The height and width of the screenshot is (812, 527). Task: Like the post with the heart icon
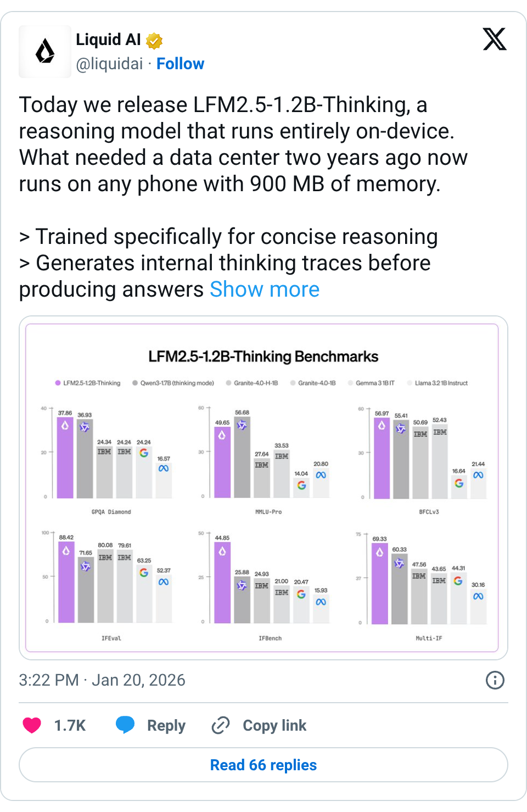tap(32, 725)
